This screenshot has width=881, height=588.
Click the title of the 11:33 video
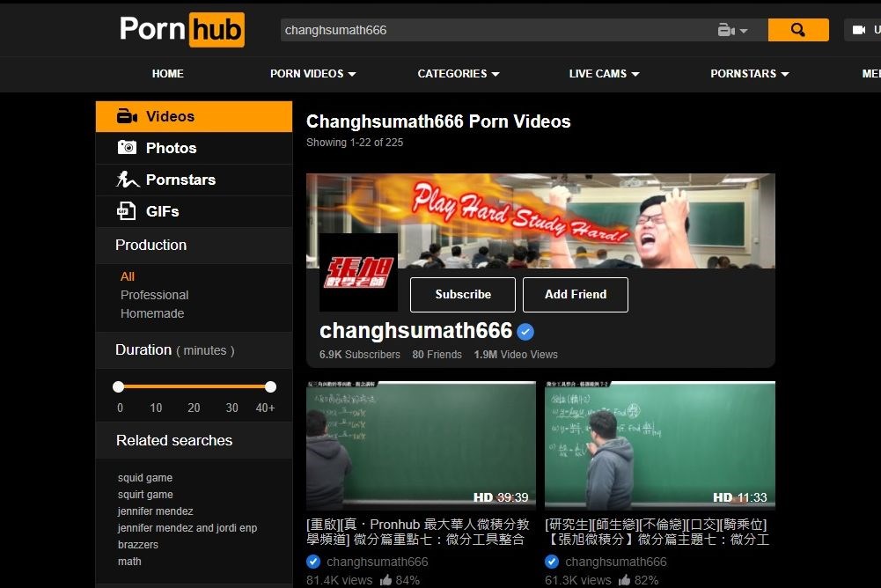[657, 532]
